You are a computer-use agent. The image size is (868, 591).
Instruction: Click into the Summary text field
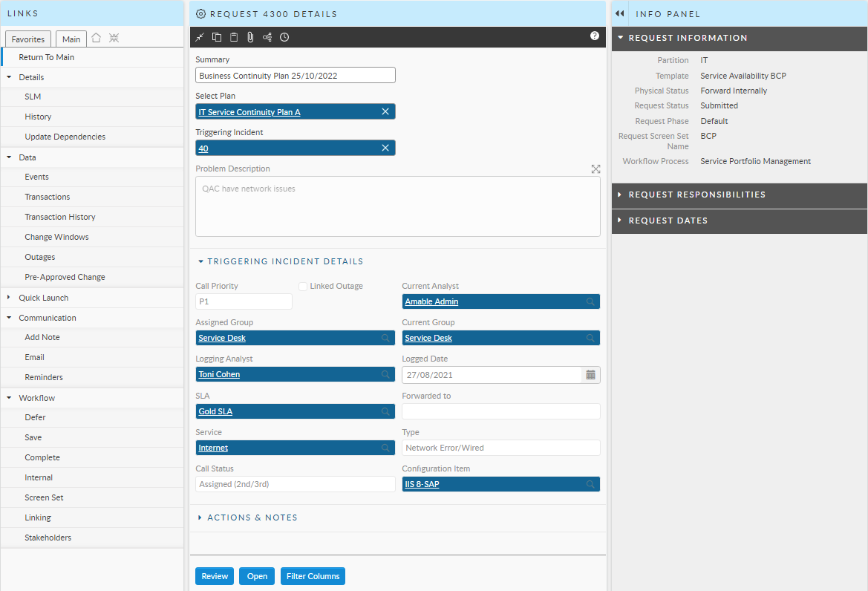click(x=295, y=76)
